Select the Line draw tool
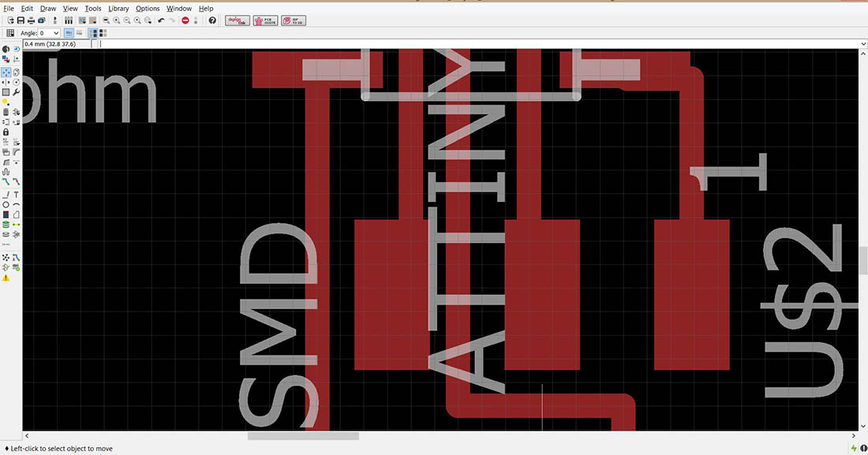The image size is (868, 455). 6,195
